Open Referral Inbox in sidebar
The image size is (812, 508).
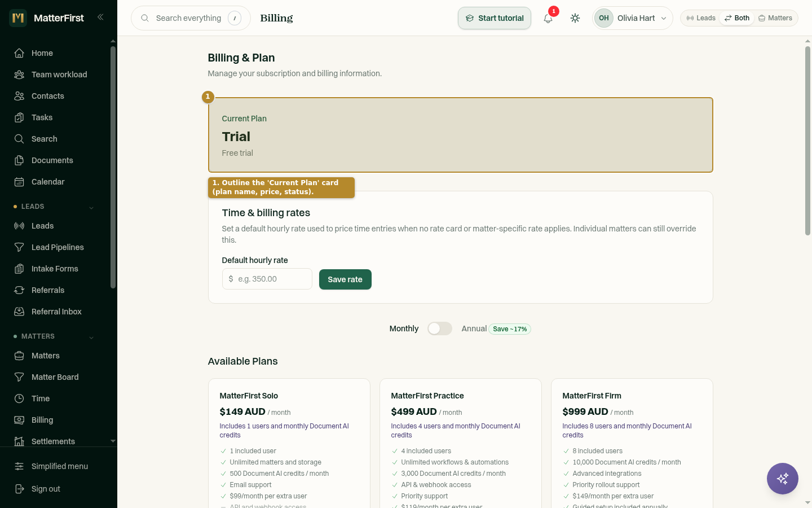tap(56, 312)
